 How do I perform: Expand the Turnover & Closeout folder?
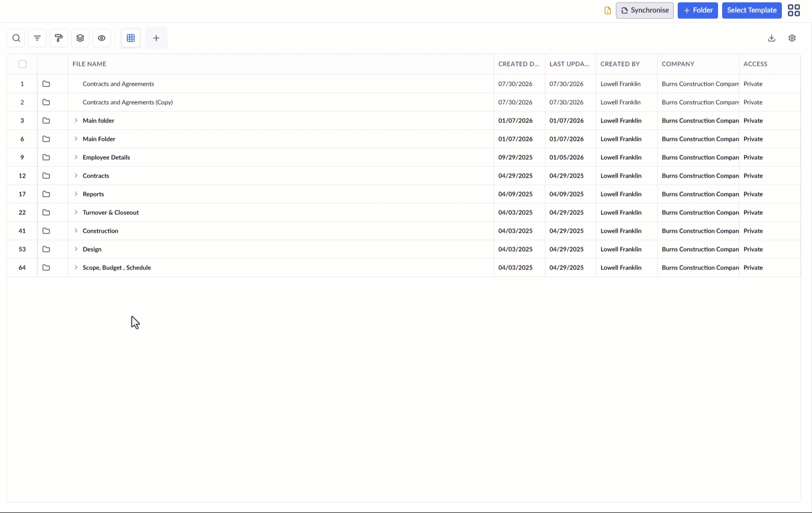click(x=76, y=212)
